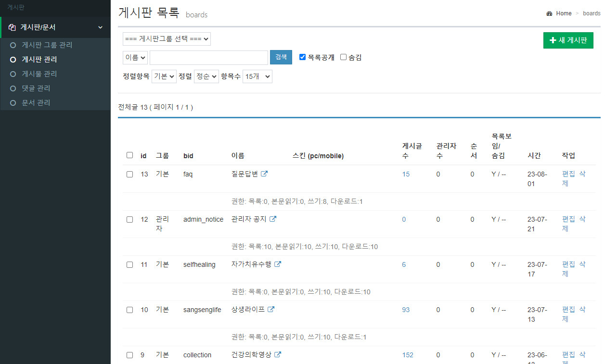605x364 pixels.
Task: Open the 게시판그룹 선택 dropdown
Action: click(x=167, y=38)
